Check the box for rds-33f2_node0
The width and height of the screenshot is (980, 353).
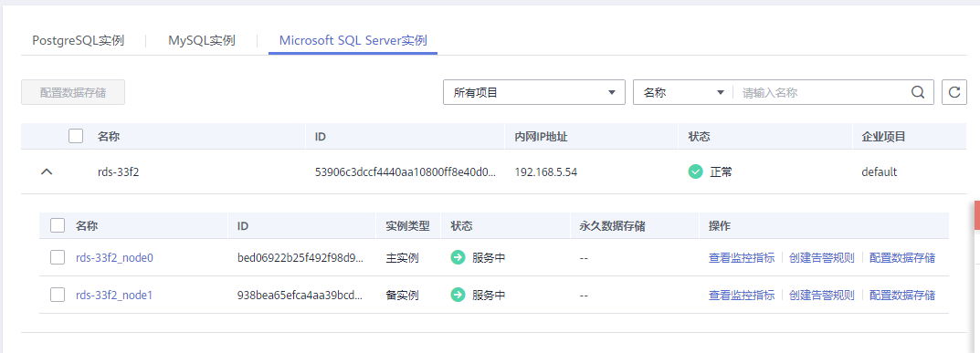point(58,257)
